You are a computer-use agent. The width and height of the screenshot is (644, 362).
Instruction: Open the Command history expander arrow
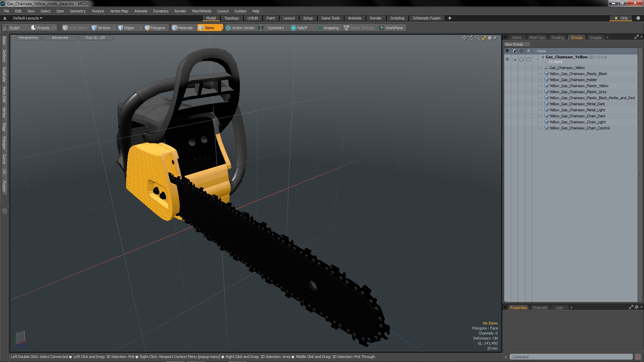[x=506, y=357]
